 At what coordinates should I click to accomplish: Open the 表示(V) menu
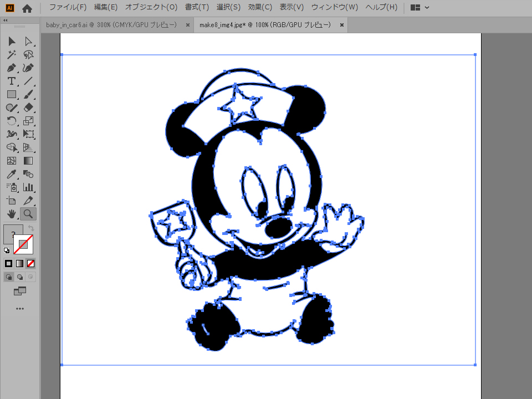click(291, 7)
